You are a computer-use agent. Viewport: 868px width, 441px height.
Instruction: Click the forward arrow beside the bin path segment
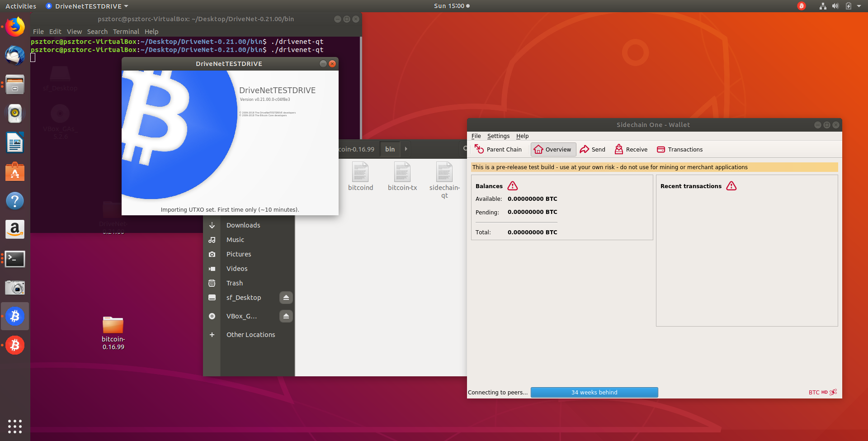pyautogui.click(x=406, y=149)
